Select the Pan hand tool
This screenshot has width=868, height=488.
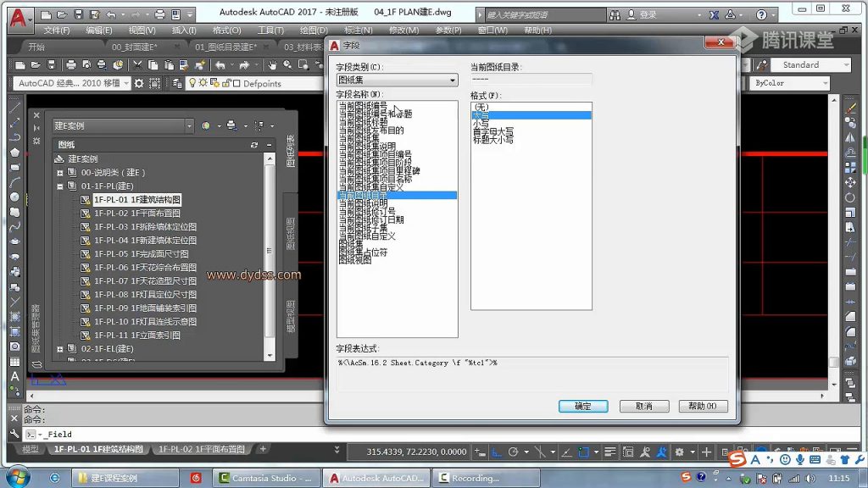click(272, 65)
